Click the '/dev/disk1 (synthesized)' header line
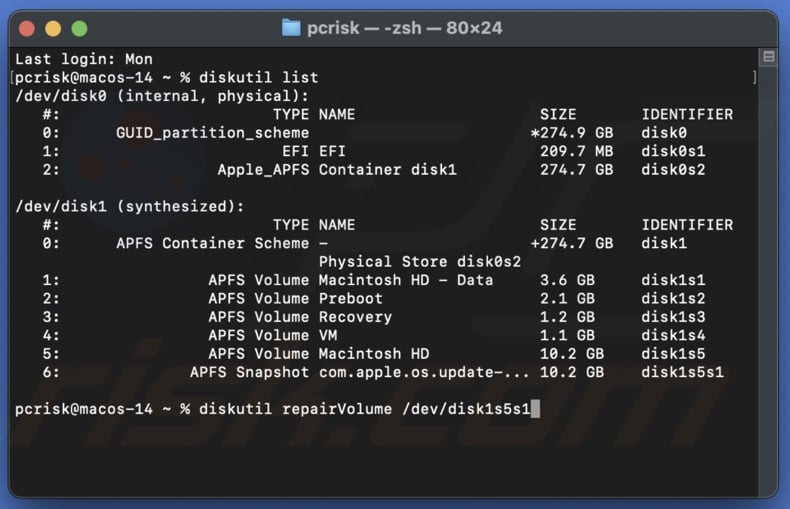790x509 pixels. click(x=130, y=206)
